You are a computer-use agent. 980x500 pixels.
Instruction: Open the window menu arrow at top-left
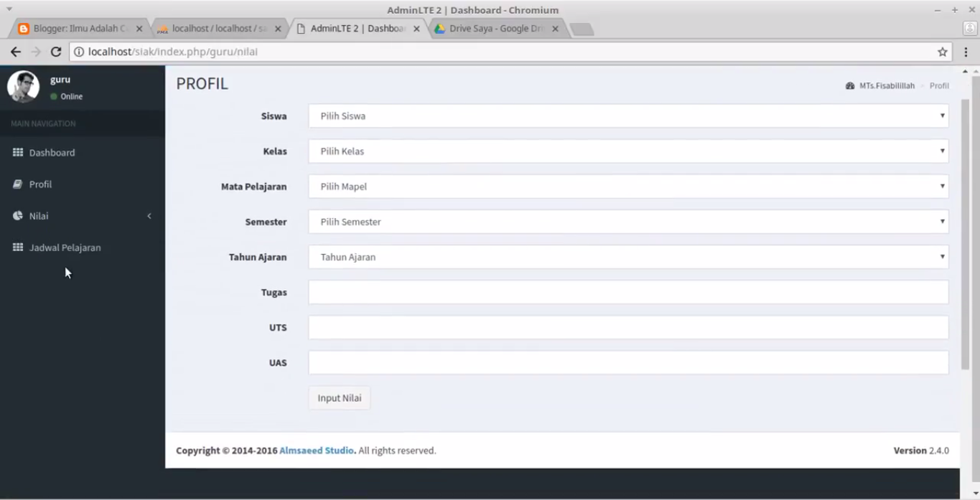(x=9, y=9)
